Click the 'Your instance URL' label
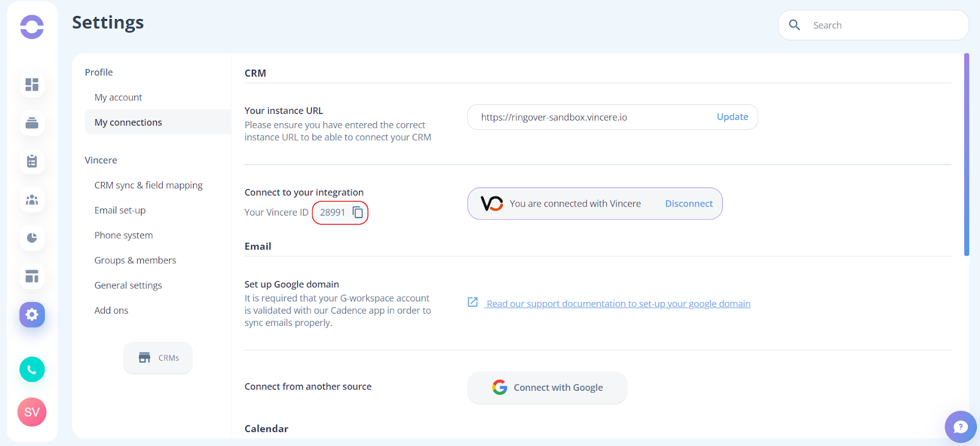 point(284,111)
